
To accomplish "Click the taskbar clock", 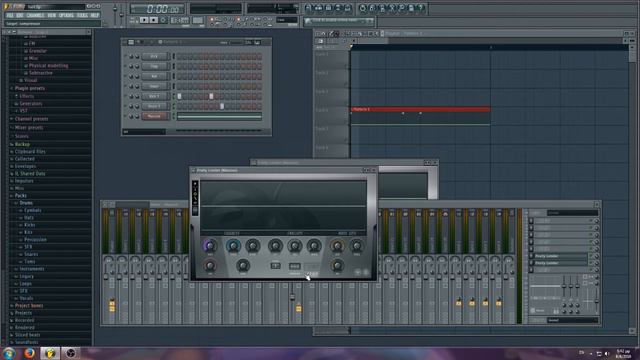I will (x=623, y=353).
